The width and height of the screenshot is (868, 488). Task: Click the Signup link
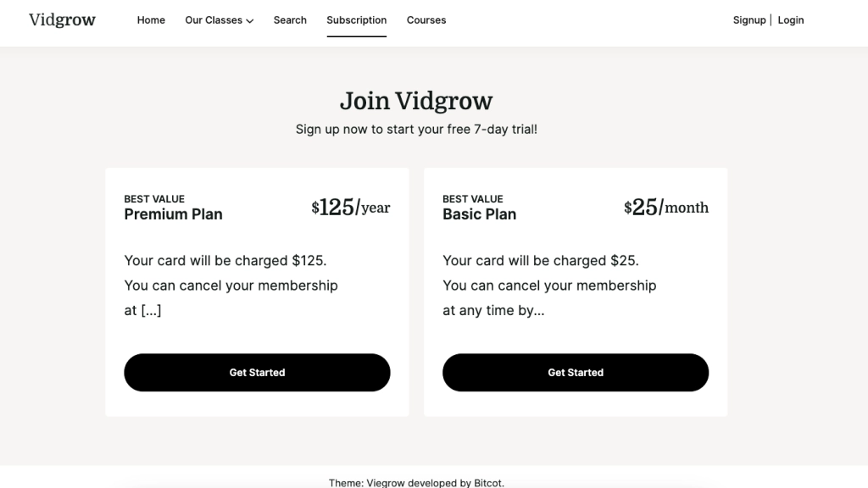(748, 19)
